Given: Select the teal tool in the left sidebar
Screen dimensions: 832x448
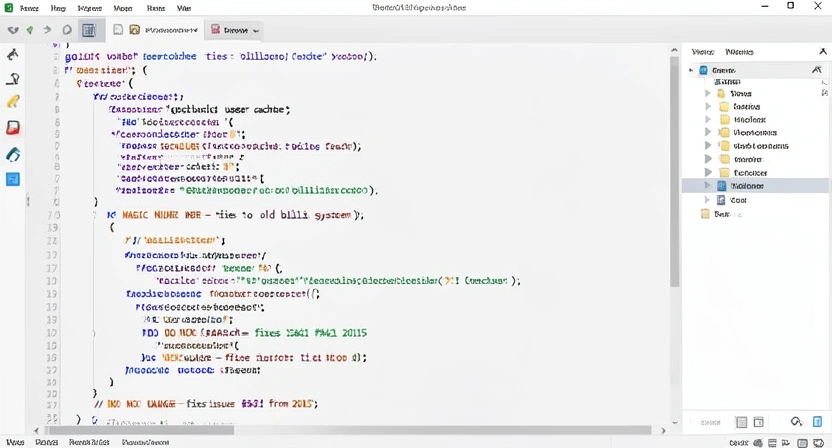Looking at the screenshot, I should 13,154.
